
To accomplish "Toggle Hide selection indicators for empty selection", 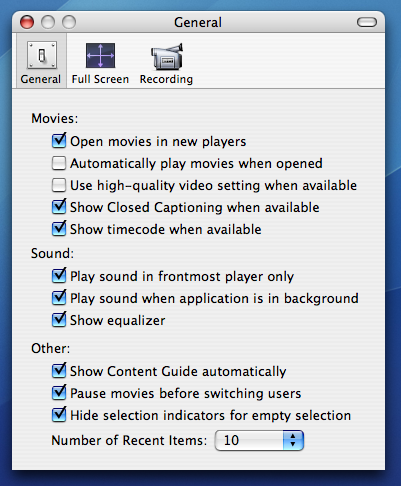I will pyautogui.click(x=59, y=415).
